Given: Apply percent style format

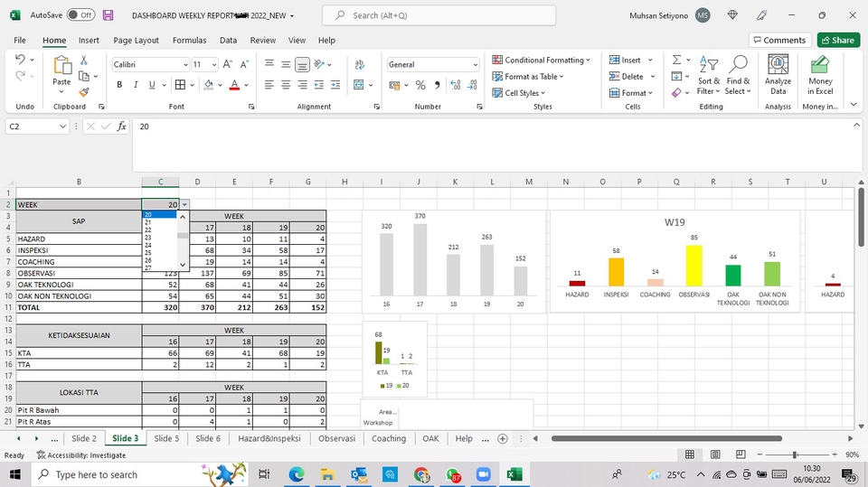Looking at the screenshot, I should [x=420, y=85].
